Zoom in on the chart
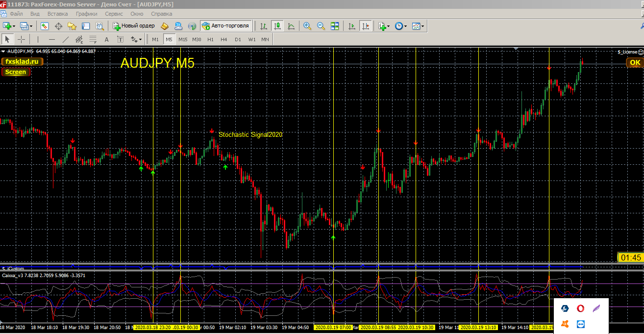This screenshot has width=644, height=334. pyautogui.click(x=307, y=26)
